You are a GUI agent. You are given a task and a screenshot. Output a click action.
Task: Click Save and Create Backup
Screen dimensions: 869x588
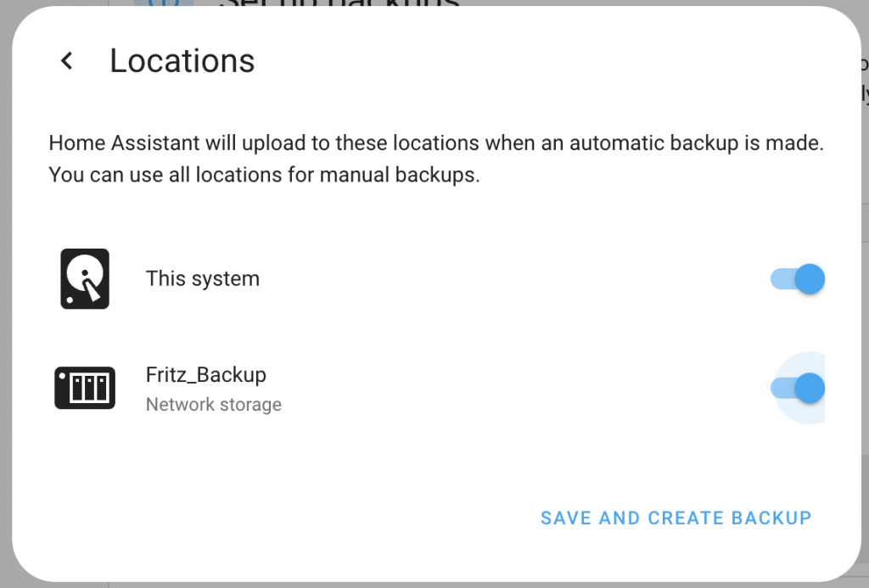click(x=676, y=518)
